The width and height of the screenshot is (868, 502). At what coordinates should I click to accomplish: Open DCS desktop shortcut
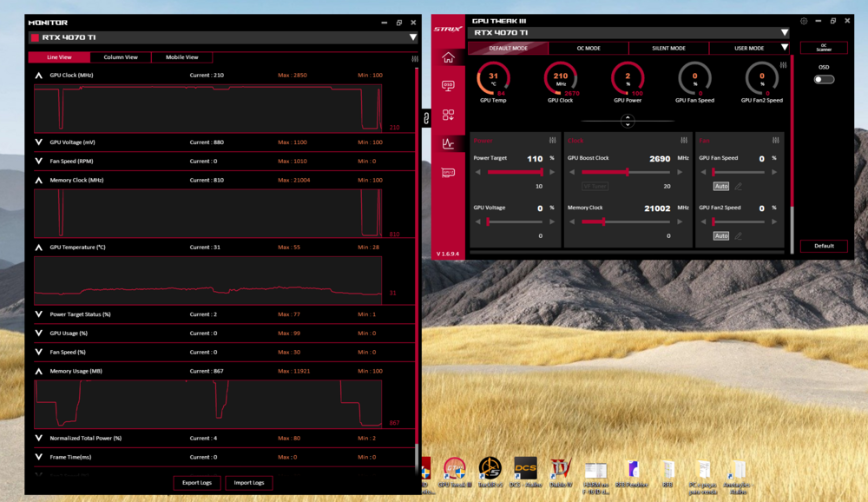point(525,472)
